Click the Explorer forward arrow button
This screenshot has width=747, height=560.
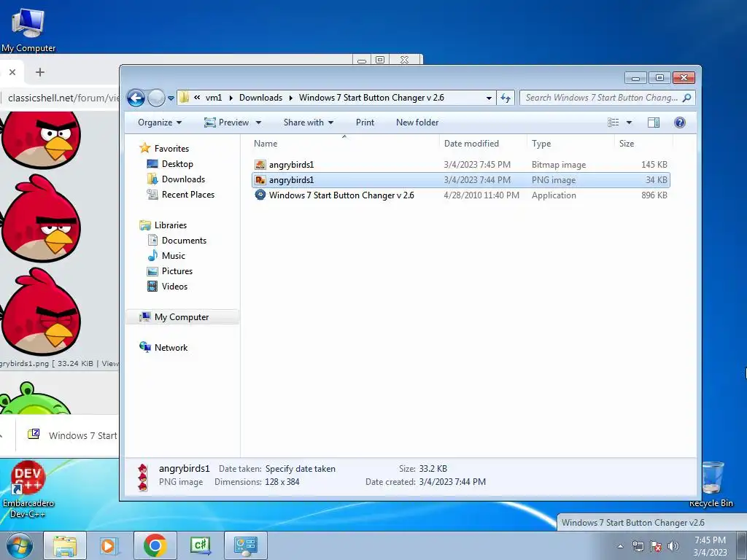coord(156,98)
